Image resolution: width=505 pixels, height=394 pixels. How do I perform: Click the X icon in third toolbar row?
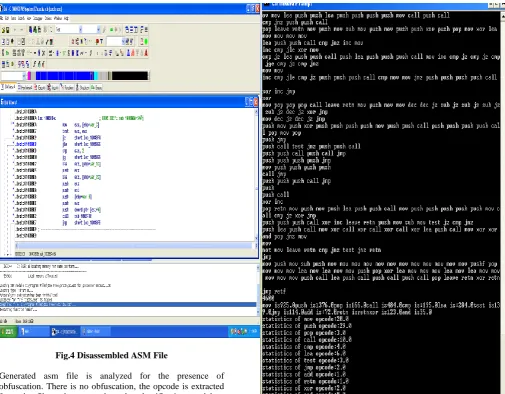point(43,53)
